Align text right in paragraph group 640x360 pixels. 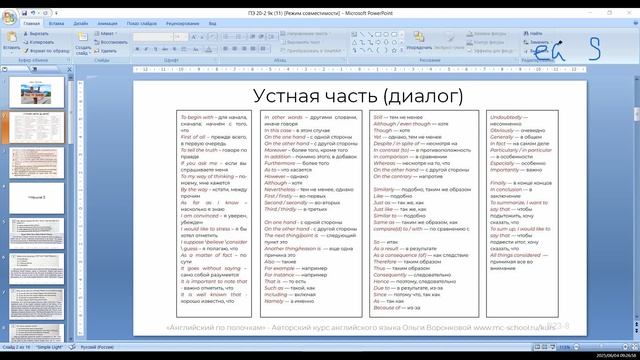pos(244,49)
